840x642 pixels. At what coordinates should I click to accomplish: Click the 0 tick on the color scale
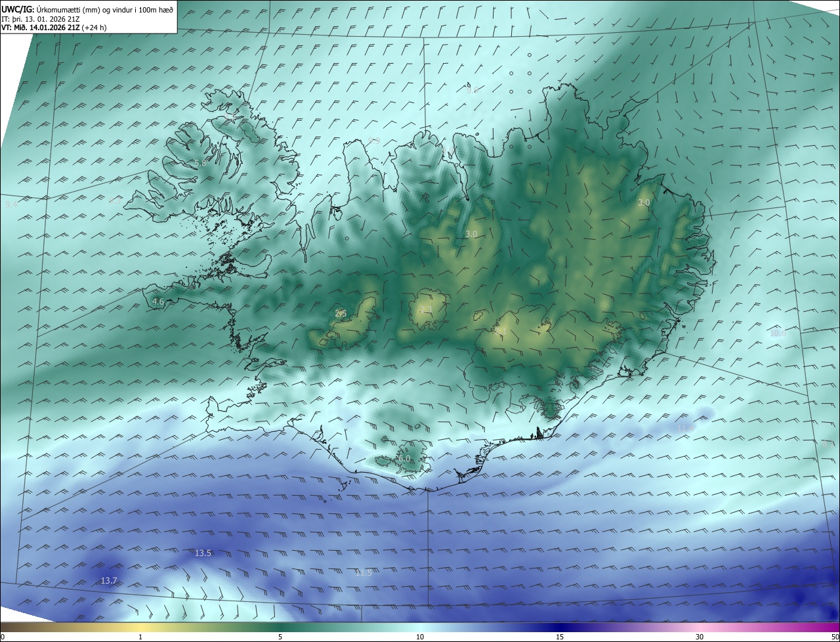(x=3, y=637)
